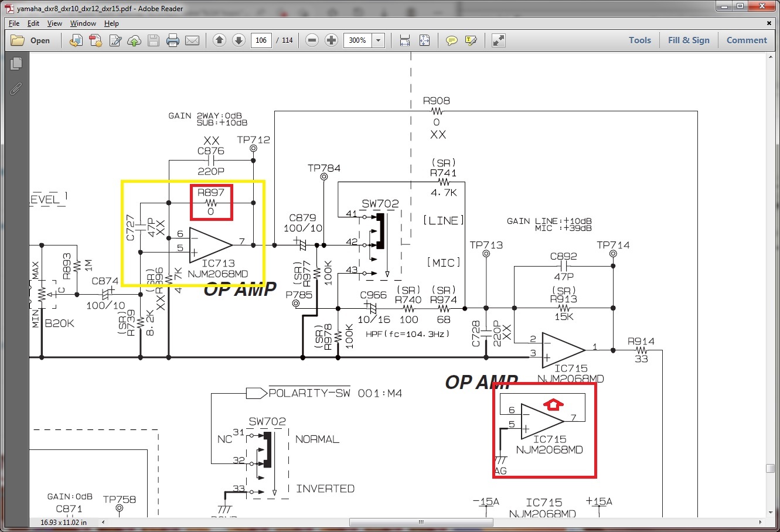The height and width of the screenshot is (532, 780).
Task: Click the email envelope icon
Action: pyautogui.click(x=192, y=40)
